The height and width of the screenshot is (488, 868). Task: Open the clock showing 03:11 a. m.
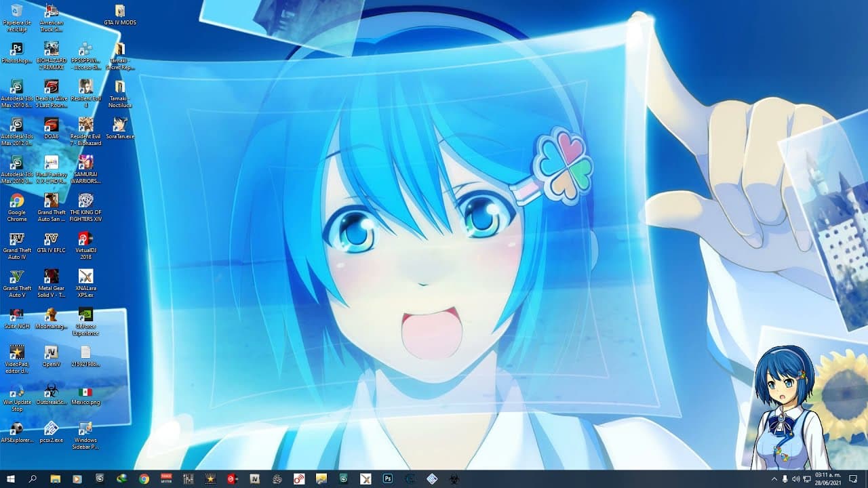click(x=829, y=479)
